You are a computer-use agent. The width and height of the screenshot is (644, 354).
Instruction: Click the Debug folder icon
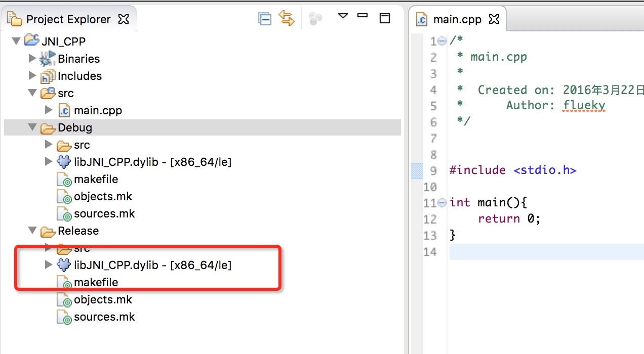click(48, 128)
